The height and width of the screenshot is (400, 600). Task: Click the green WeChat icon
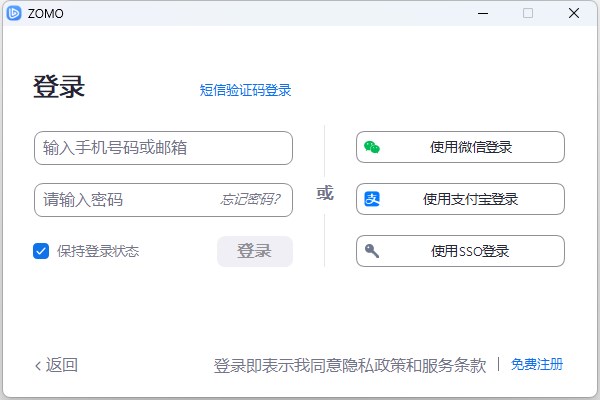click(x=372, y=147)
